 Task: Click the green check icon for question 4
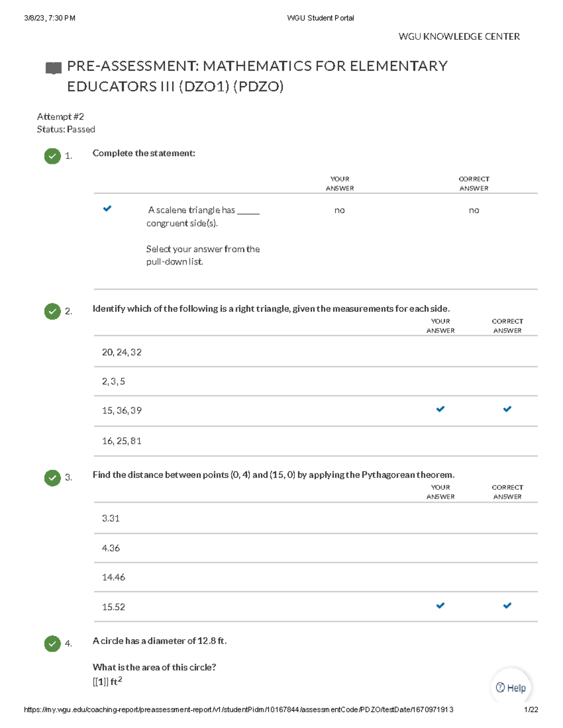coord(53,644)
